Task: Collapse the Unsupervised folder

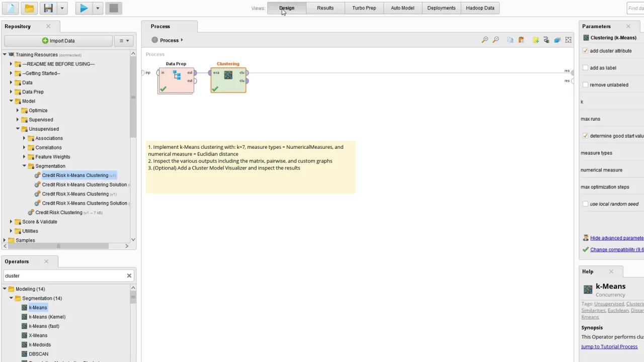Action: (18, 129)
